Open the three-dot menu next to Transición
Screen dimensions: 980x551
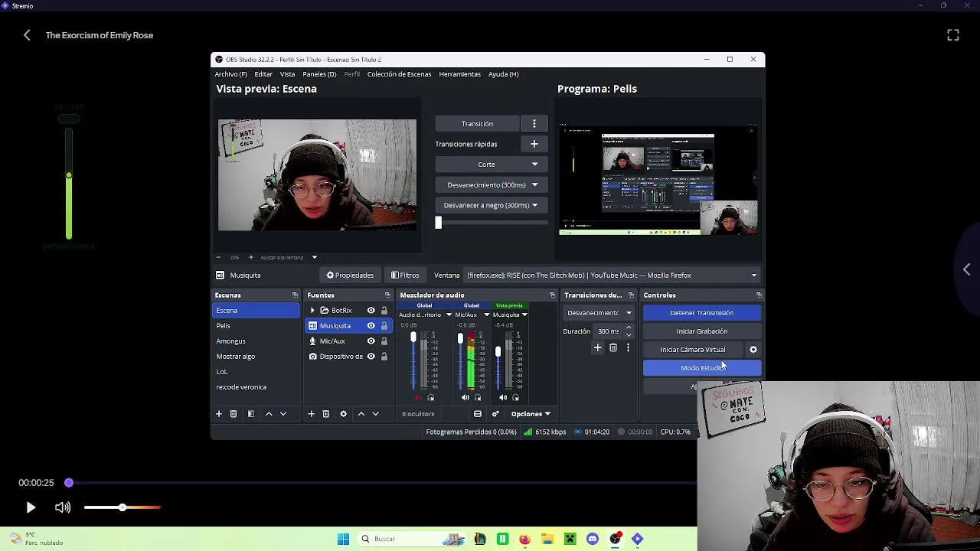[534, 124]
